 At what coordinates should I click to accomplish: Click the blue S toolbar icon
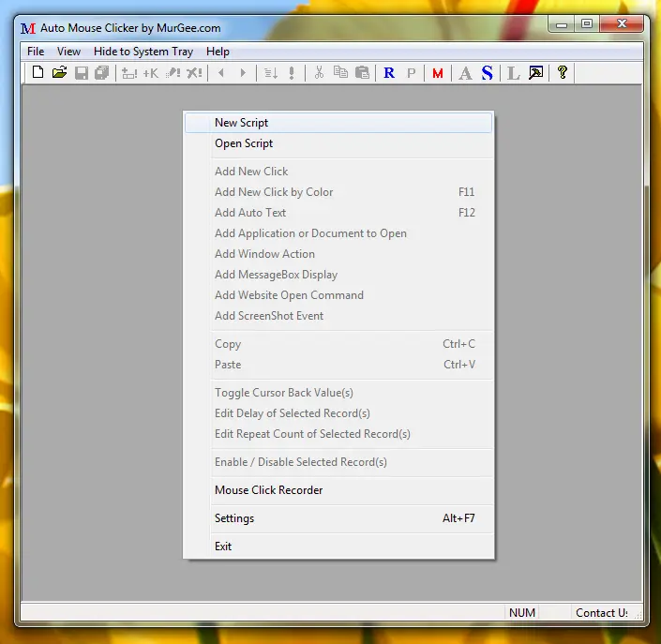pos(487,73)
